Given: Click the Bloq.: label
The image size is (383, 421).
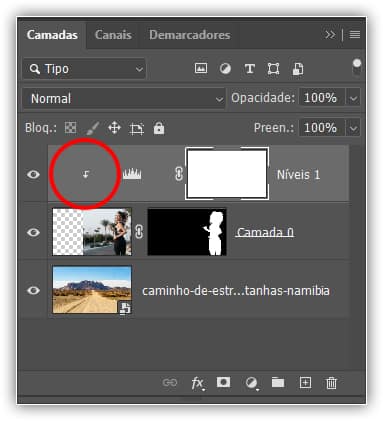Looking at the screenshot, I should click(x=41, y=128).
